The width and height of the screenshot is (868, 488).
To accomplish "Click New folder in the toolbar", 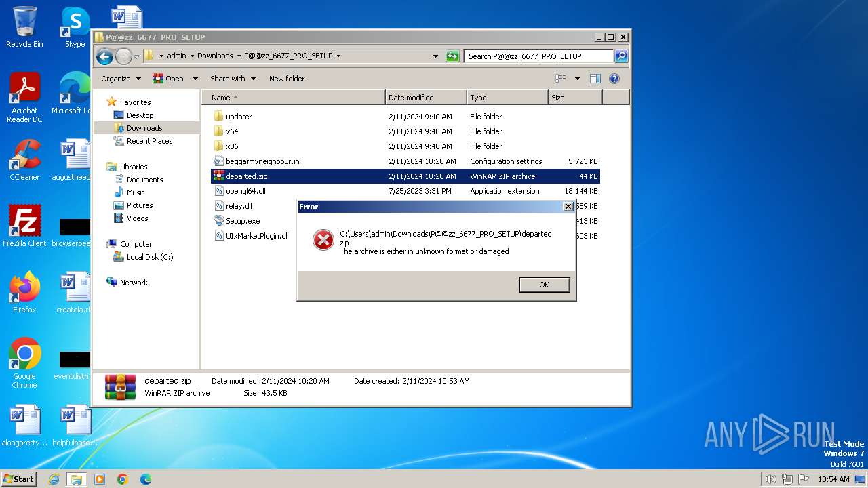I will click(x=287, y=79).
